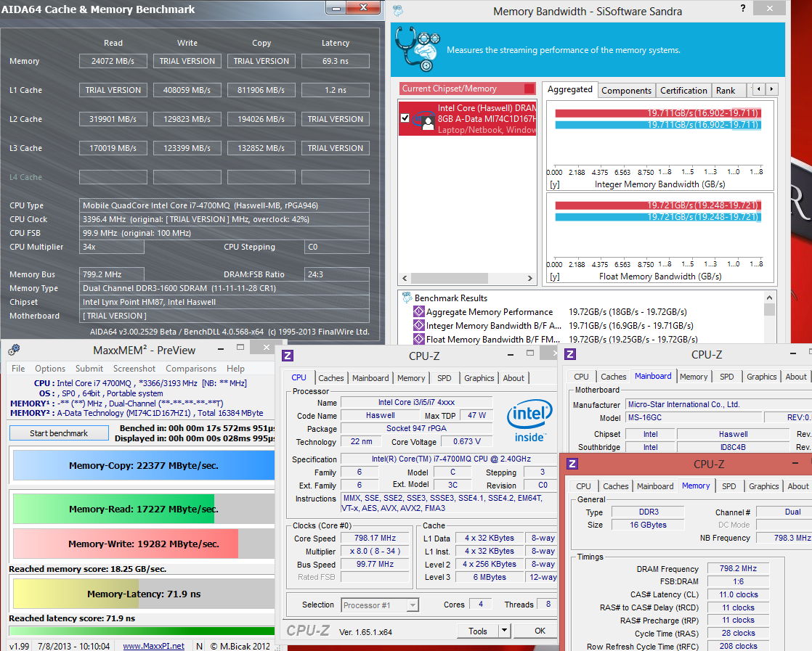The height and width of the screenshot is (651, 812).
Task: Click the Sandra title bar application icon
Action: (x=398, y=10)
